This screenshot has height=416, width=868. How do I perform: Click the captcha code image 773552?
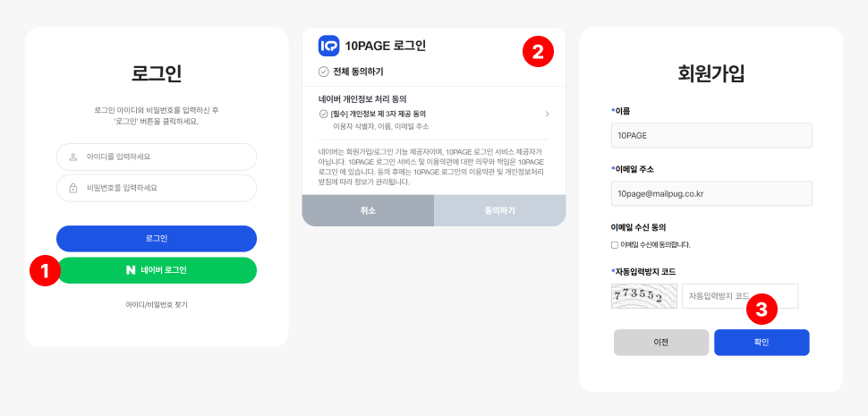(643, 296)
